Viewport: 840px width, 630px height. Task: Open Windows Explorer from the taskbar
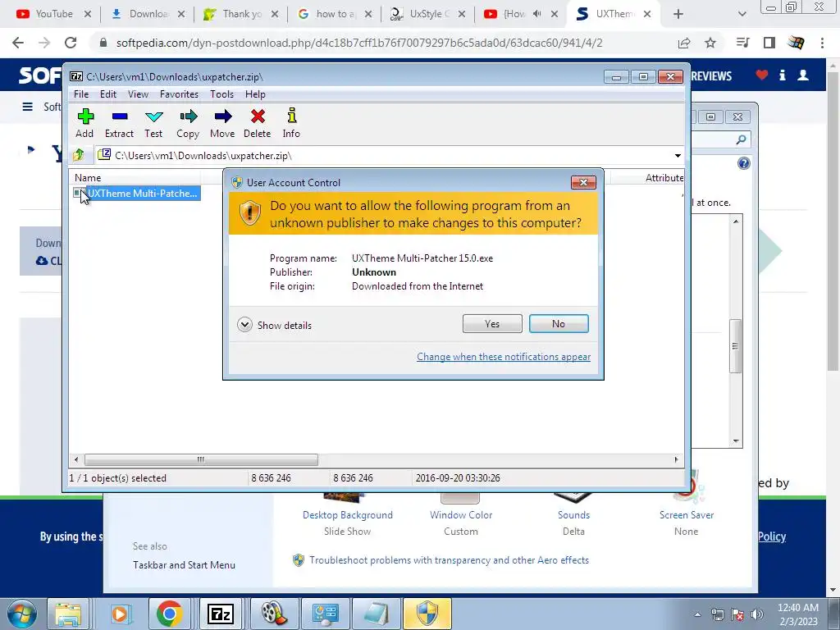[69, 614]
